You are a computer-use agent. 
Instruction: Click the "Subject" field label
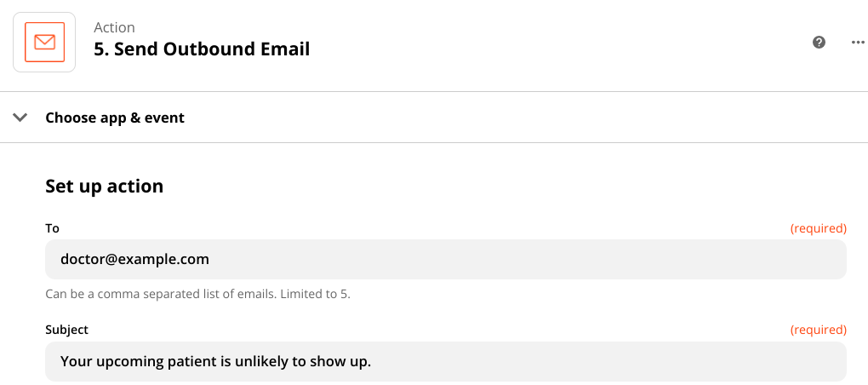point(66,330)
